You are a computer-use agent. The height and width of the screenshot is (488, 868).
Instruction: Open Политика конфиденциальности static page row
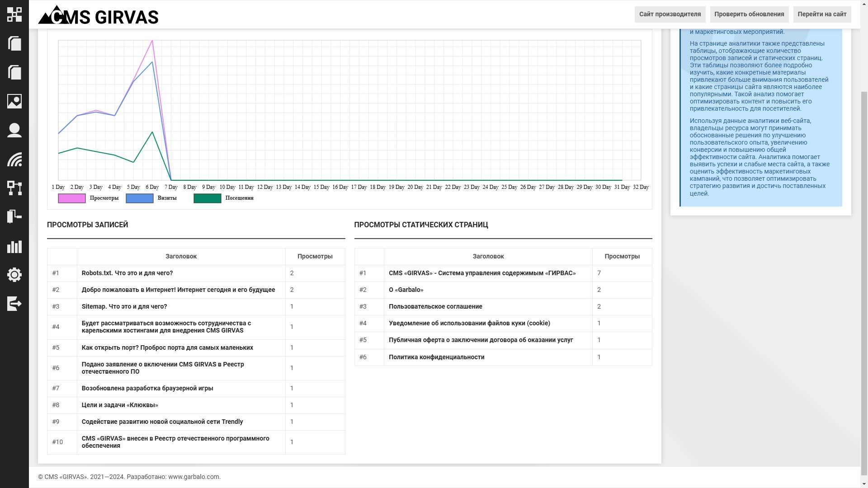point(436,357)
